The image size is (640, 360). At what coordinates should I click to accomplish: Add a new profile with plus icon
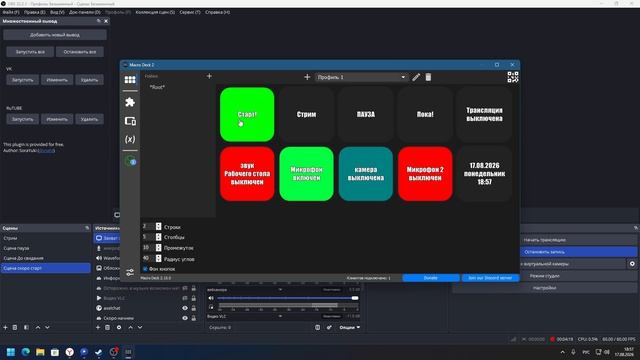coord(307,77)
